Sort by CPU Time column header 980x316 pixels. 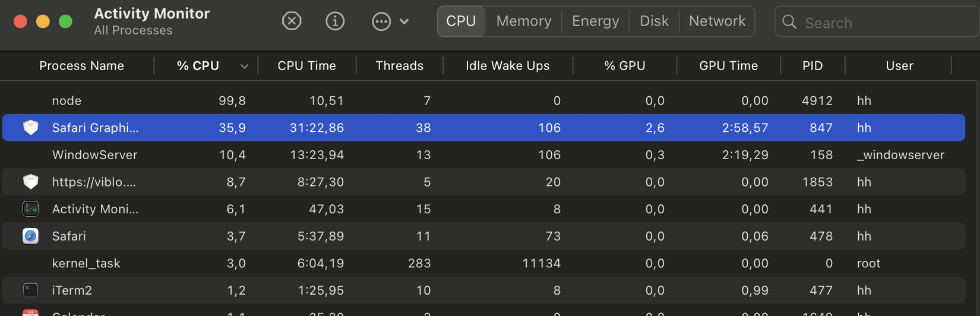click(306, 66)
